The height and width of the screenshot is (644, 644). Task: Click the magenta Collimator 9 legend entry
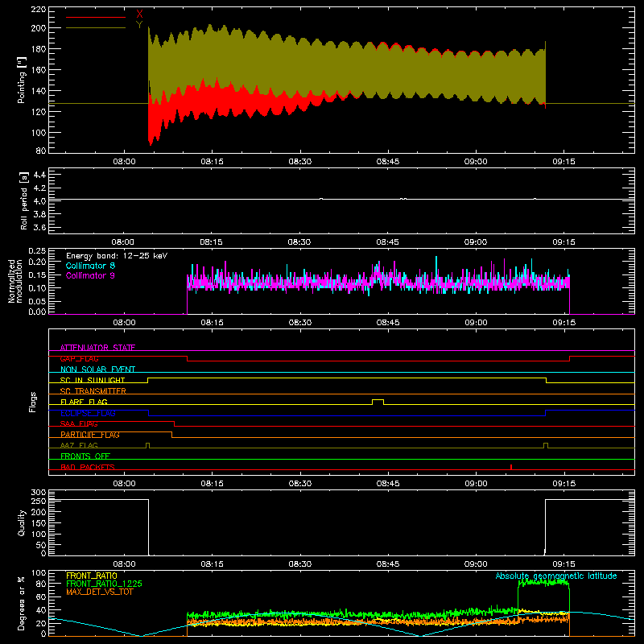[x=90, y=275]
